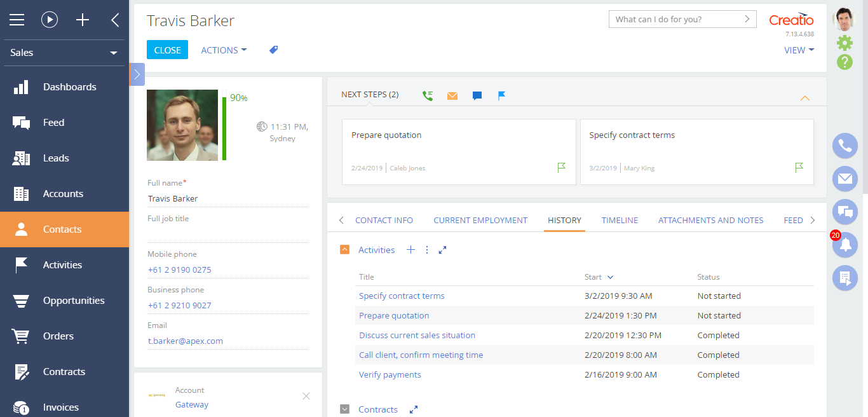
Task: Mark the Prepare quotation task flag complete
Action: click(561, 168)
